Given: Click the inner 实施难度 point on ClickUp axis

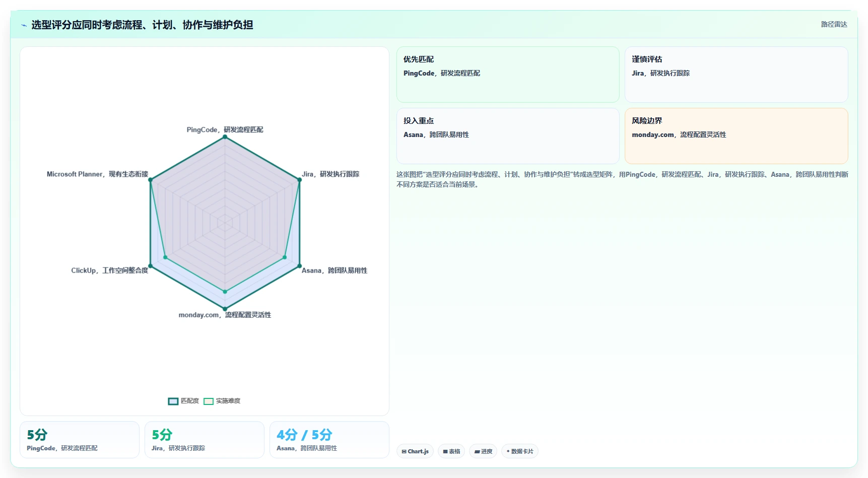Looking at the screenshot, I should [x=165, y=257].
